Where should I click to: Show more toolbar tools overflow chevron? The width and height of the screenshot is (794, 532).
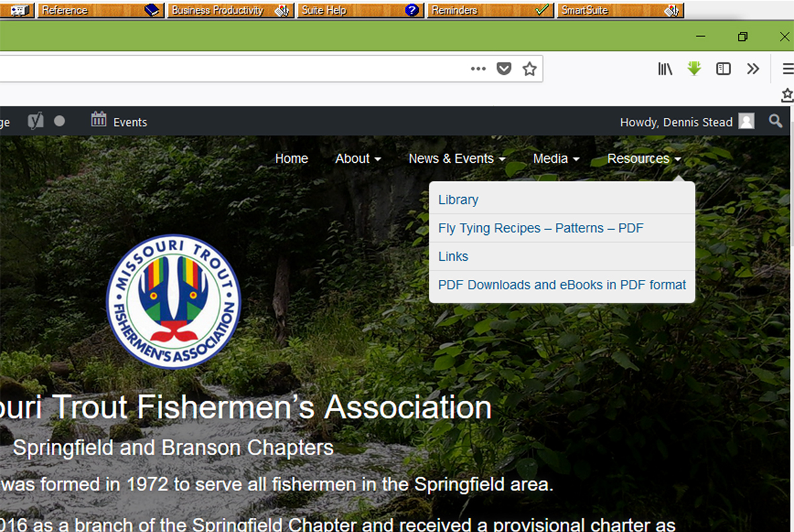753,69
